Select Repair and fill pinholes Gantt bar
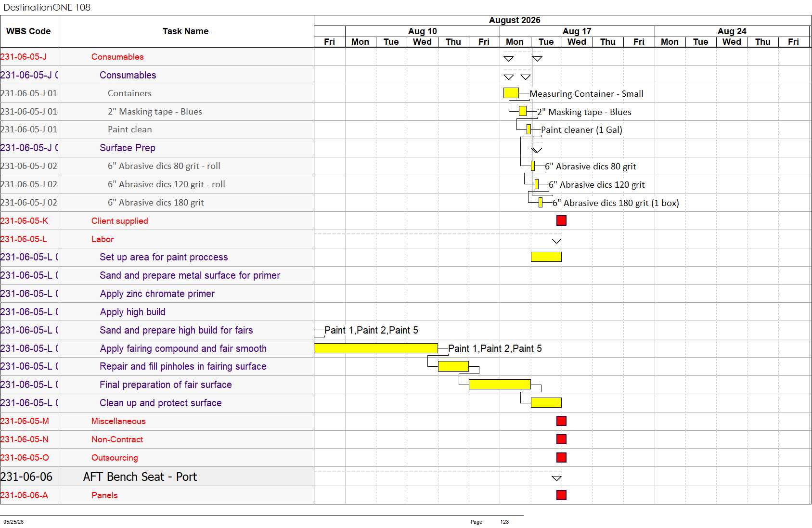 point(453,367)
